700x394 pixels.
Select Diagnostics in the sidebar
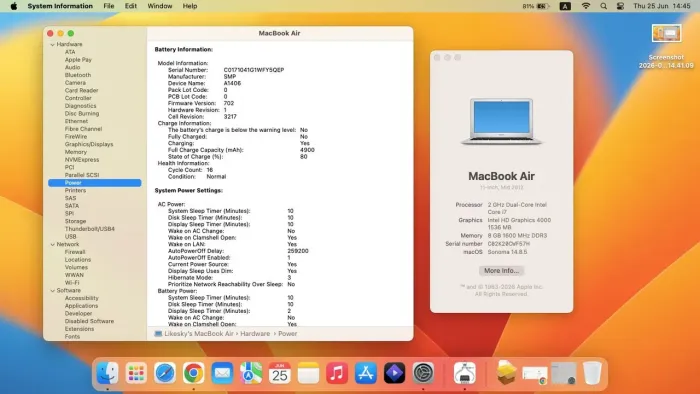(x=80, y=106)
